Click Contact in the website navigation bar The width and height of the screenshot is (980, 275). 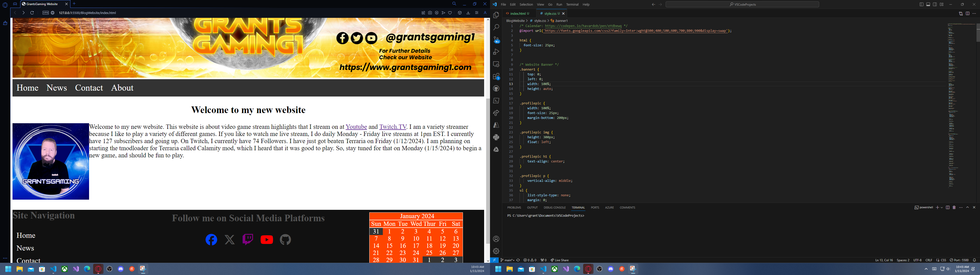89,88
